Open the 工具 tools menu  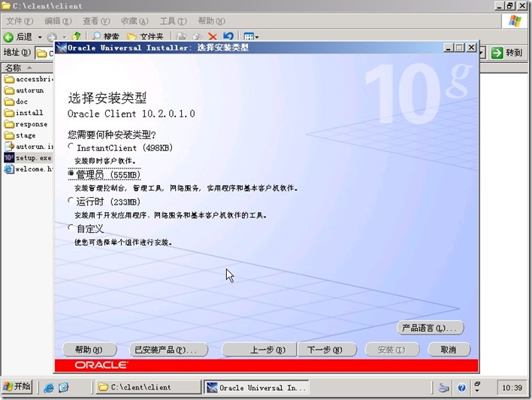point(173,21)
